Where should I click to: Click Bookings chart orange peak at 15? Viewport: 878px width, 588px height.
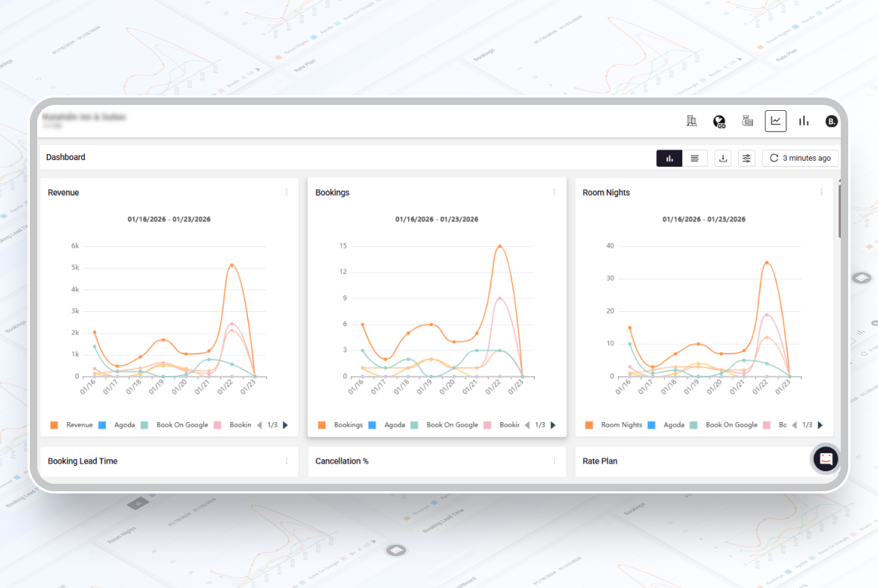click(x=500, y=246)
